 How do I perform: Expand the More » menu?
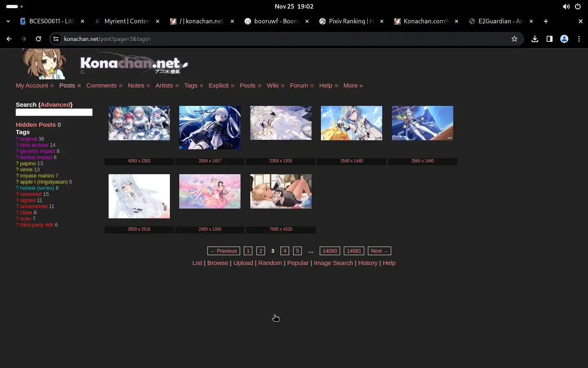(x=353, y=85)
